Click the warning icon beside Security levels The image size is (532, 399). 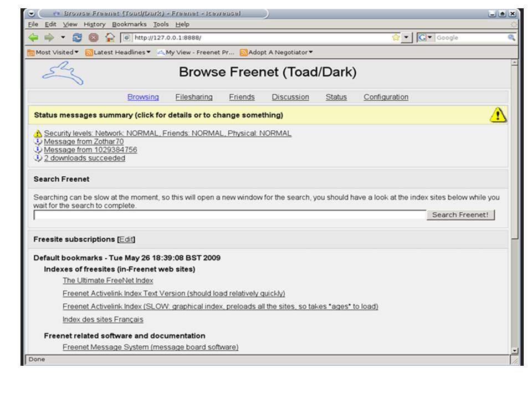38,134
